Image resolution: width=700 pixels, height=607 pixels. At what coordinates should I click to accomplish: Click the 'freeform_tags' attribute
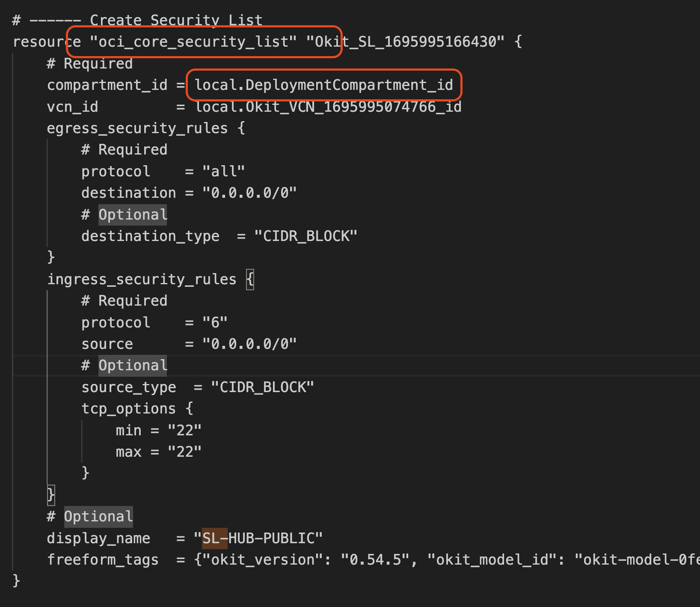(x=103, y=560)
